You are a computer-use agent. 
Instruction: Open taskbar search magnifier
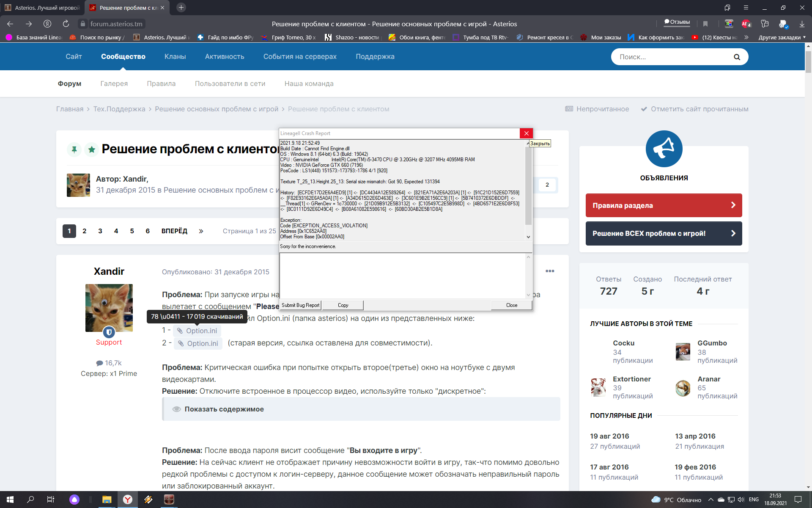(x=30, y=500)
